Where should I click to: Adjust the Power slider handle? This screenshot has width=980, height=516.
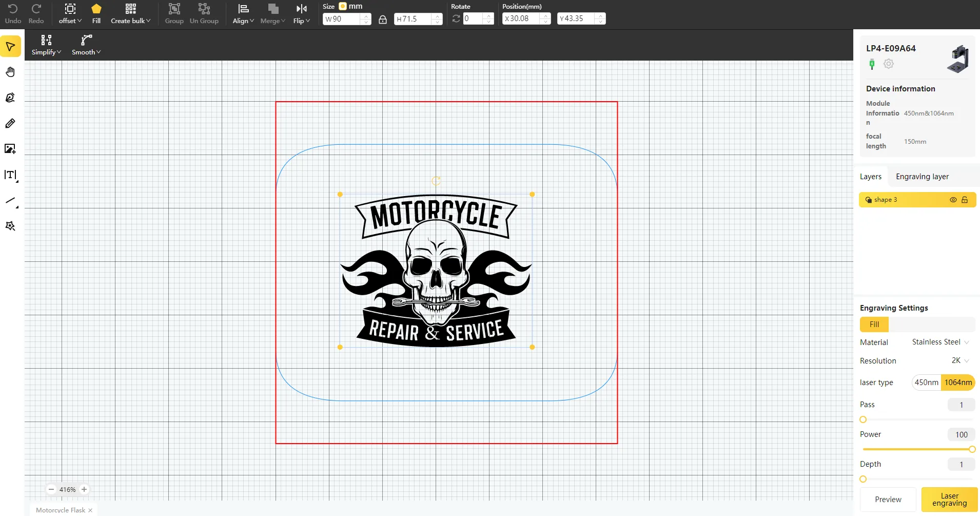[x=972, y=449]
